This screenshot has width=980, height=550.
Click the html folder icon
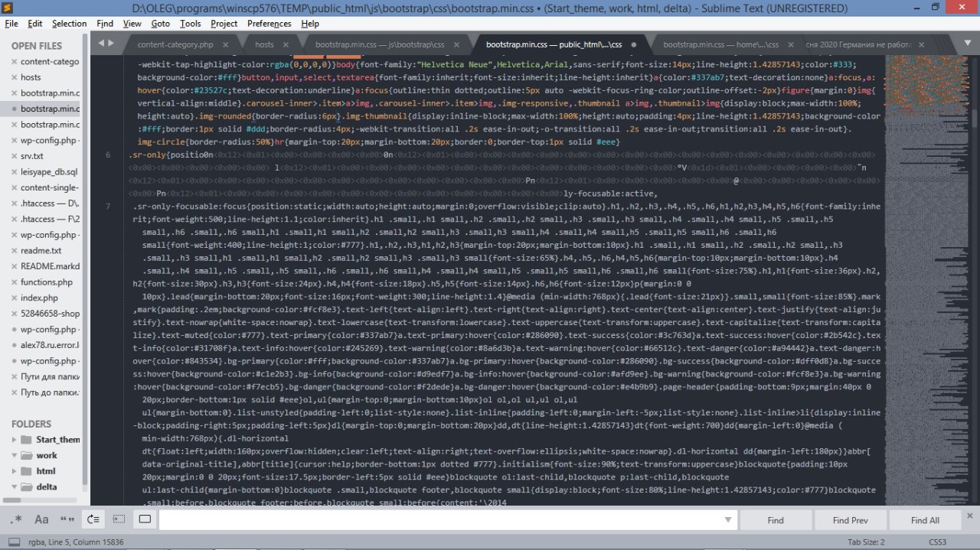(x=26, y=471)
